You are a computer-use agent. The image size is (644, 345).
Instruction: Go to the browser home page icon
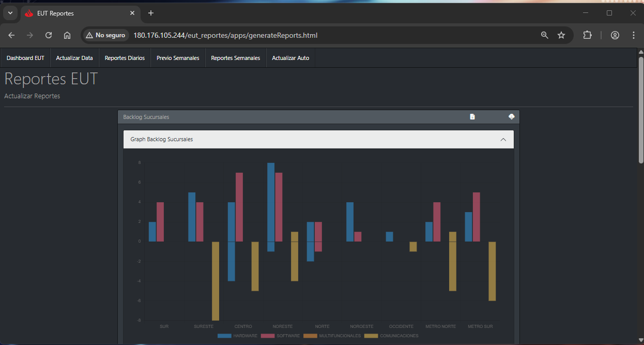click(x=67, y=35)
